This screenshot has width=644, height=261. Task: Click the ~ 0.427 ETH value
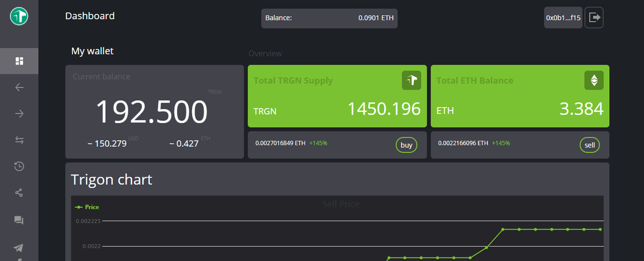[184, 143]
